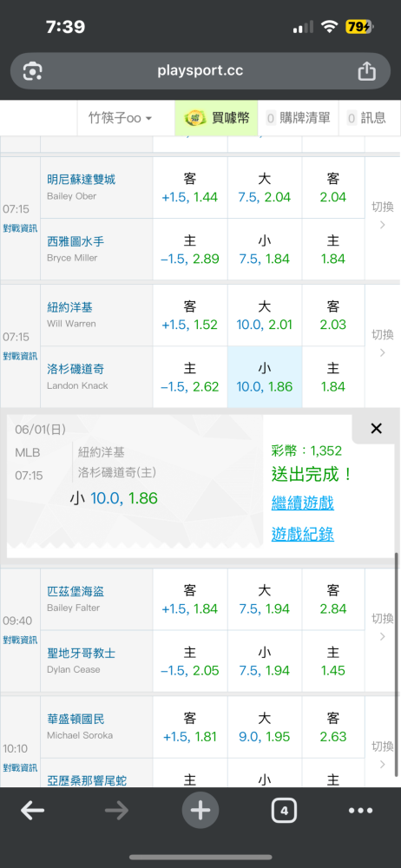Select 客 +1.5, 1.81 for 華盛頓國民
Image resolution: width=401 pixels, height=868 pixels.
click(x=190, y=727)
